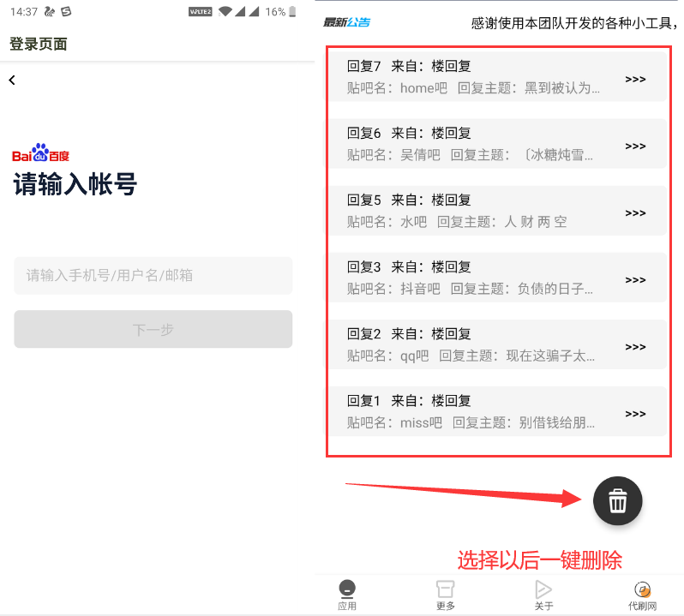684x616 pixels.
Task: Expand 回复7 entry using >>> arrow
Action: (635, 80)
